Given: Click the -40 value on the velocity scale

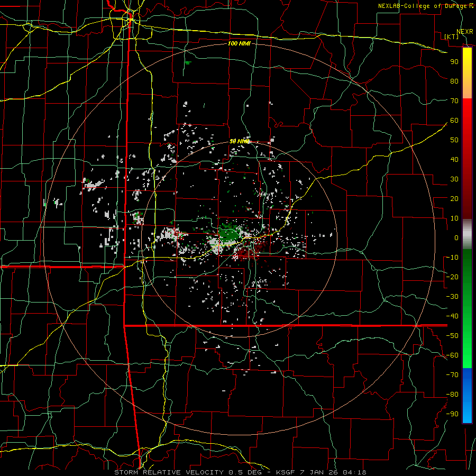Looking at the screenshot, I should (x=452, y=316).
